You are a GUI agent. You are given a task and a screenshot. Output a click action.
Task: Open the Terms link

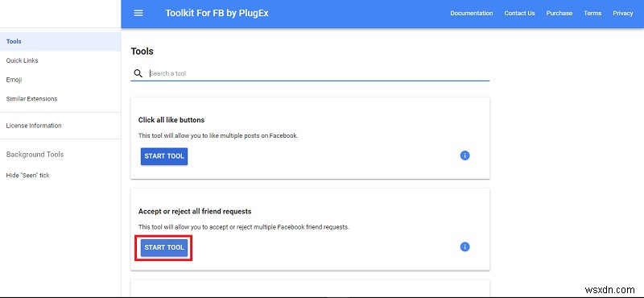(592, 13)
